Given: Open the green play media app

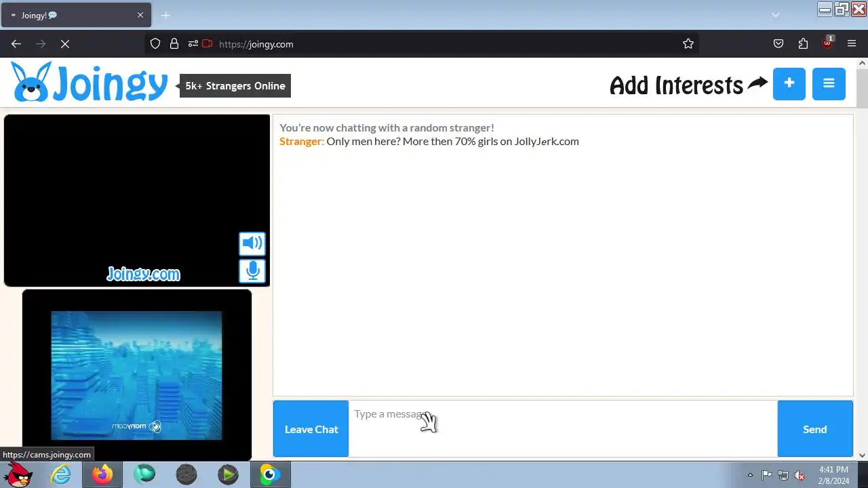Looking at the screenshot, I should [229, 475].
